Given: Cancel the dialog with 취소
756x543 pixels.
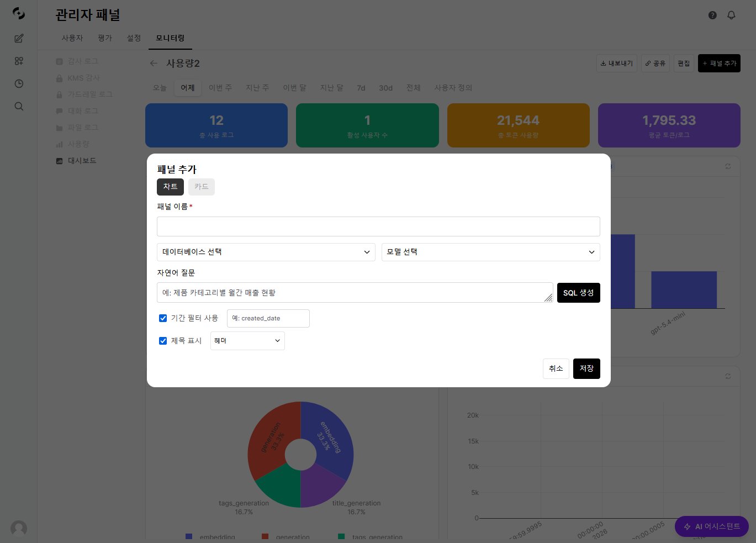Looking at the screenshot, I should (x=556, y=368).
